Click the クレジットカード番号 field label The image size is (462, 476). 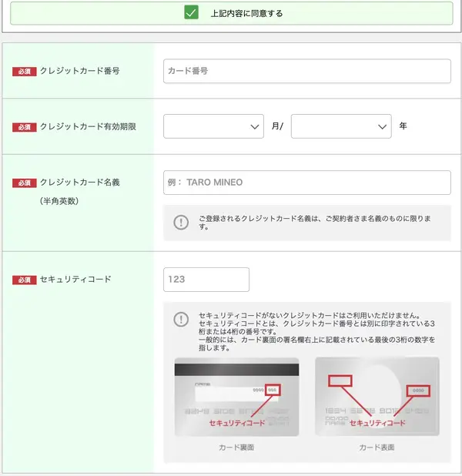coord(79,71)
